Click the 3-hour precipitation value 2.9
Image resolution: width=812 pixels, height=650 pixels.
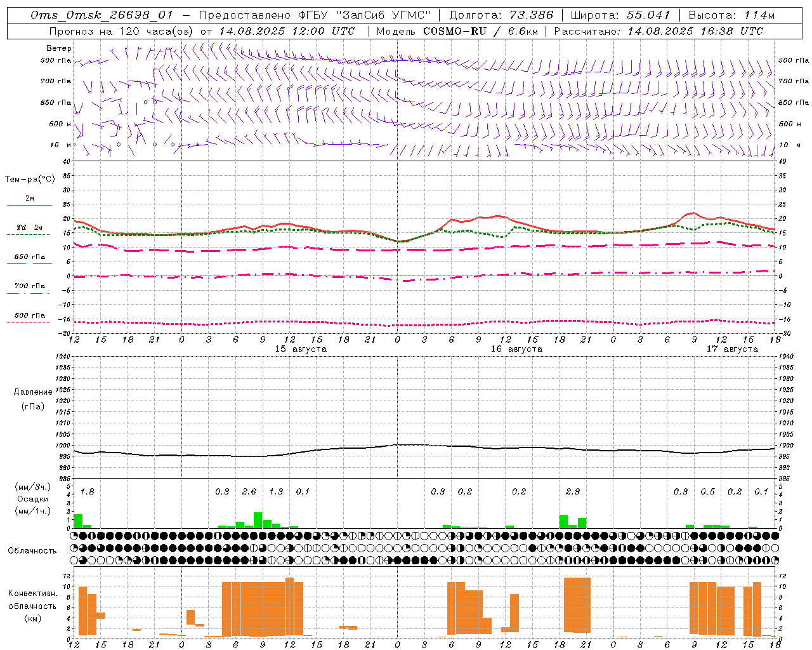(573, 491)
